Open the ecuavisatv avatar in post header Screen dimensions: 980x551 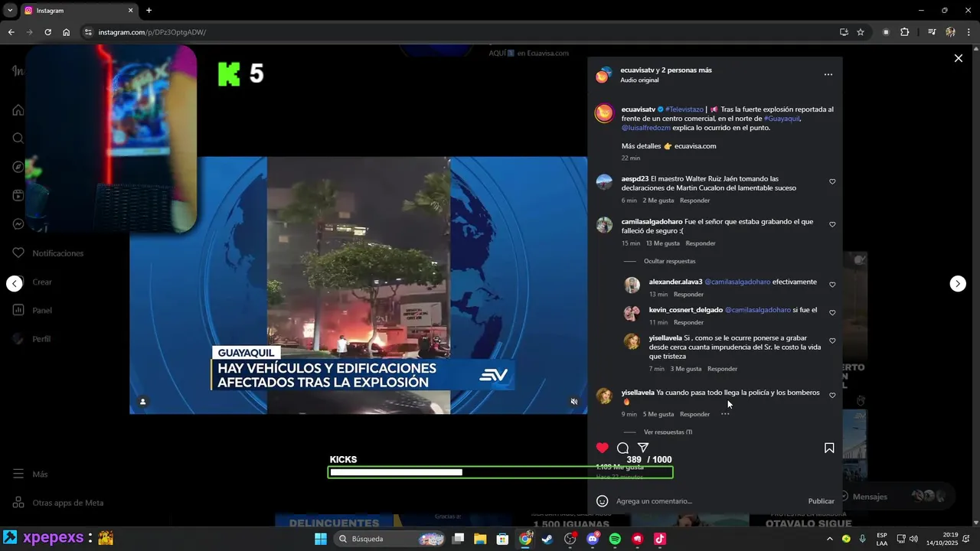[x=604, y=75]
